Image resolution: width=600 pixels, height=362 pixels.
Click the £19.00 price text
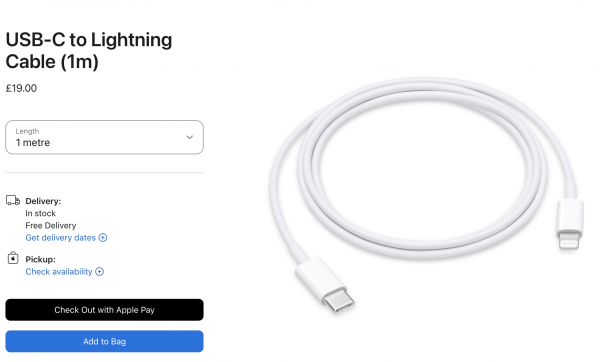21,88
